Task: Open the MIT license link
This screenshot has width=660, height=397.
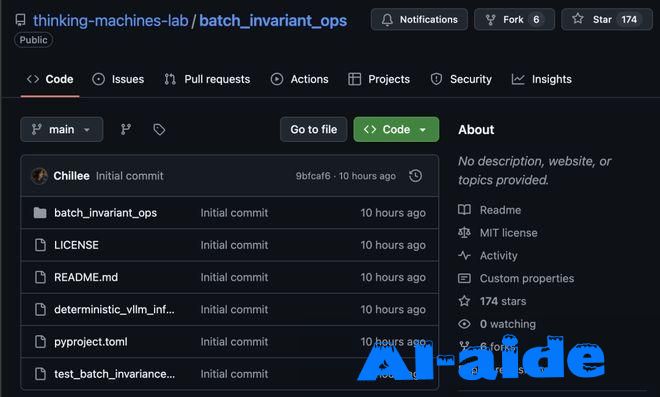Action: tap(508, 233)
